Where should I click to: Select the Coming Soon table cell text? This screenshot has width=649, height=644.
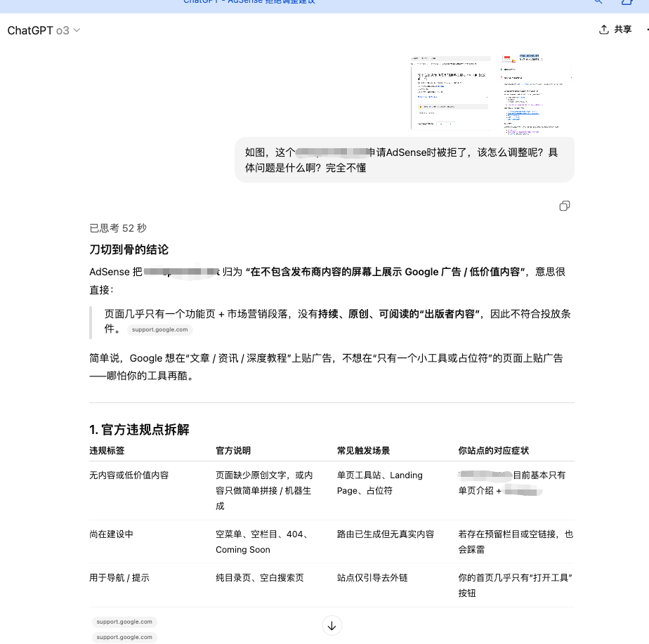click(x=242, y=550)
